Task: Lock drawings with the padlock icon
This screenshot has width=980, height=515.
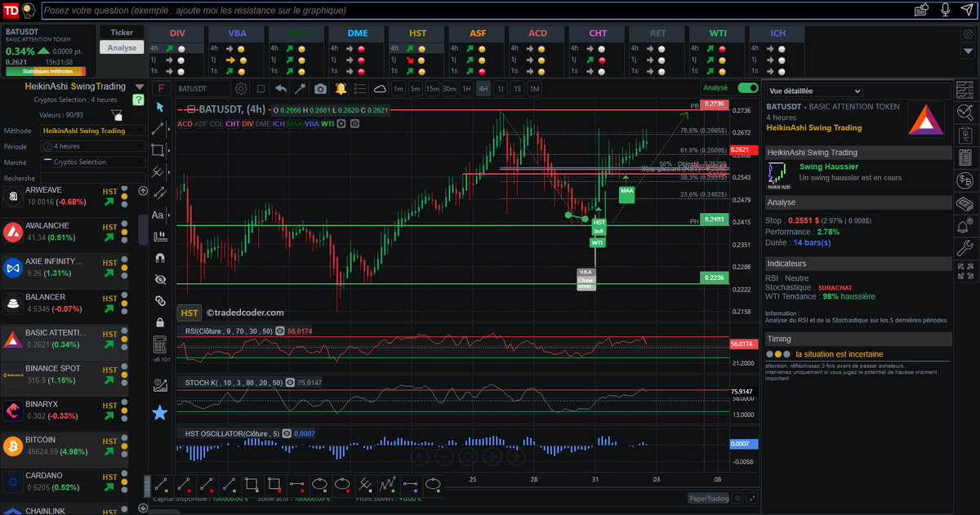Action: pyautogui.click(x=159, y=322)
